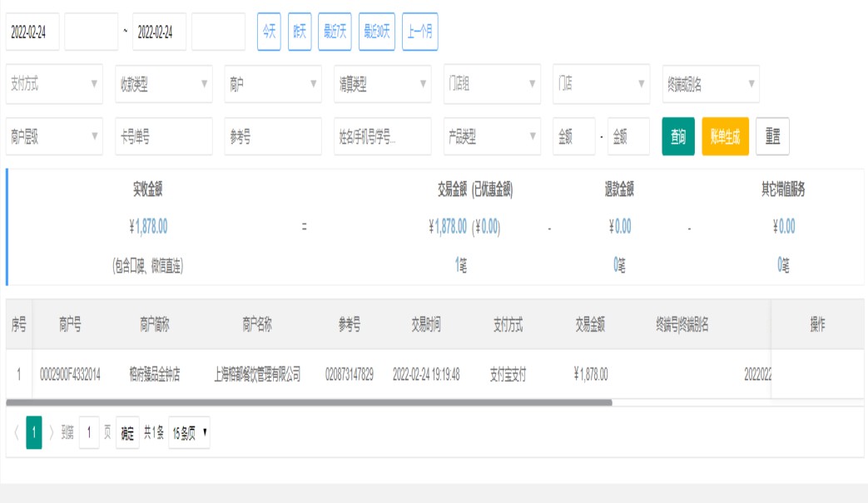Expand the 收款类型 dropdown
This screenshot has width=868, height=503.
pyautogui.click(x=163, y=84)
